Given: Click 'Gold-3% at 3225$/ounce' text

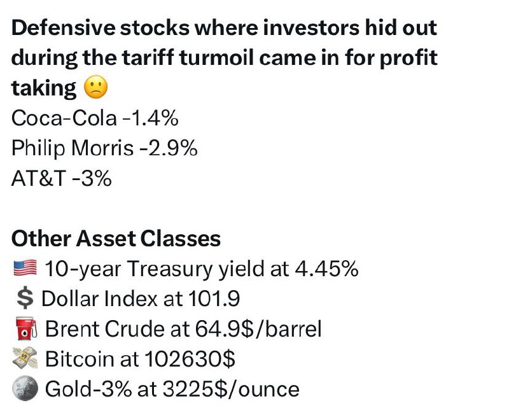Looking at the screenshot, I should 172,389.
